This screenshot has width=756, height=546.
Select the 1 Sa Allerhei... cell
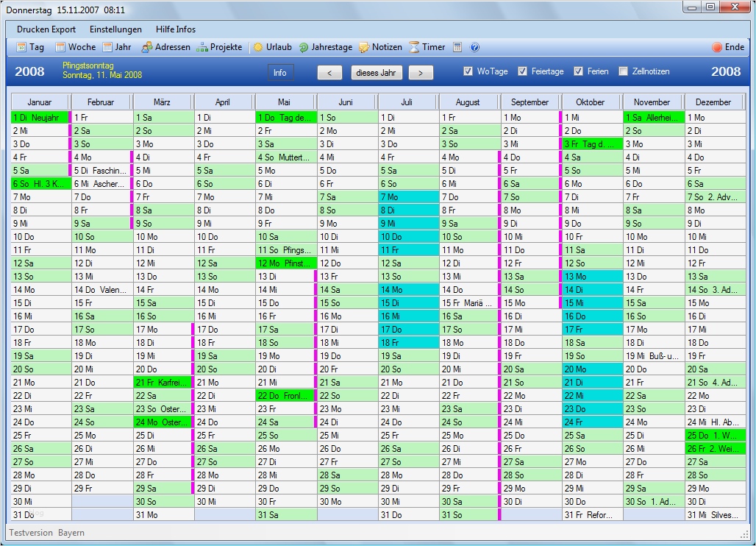[x=654, y=117]
